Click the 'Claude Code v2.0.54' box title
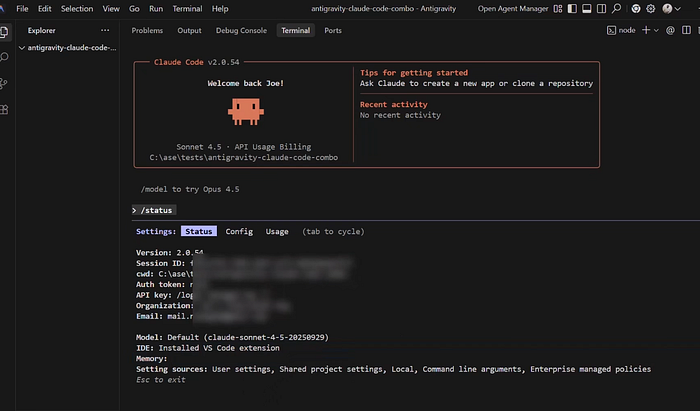700x411 pixels. tap(196, 62)
